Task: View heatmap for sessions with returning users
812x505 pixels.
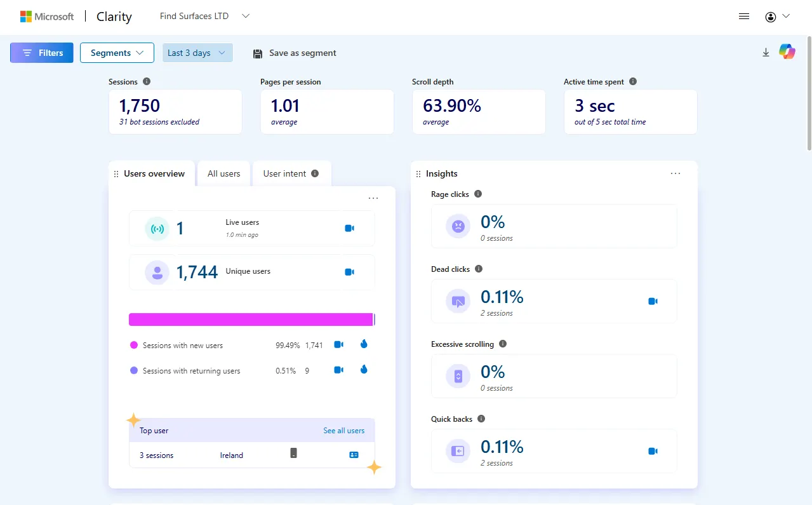Action: [364, 369]
